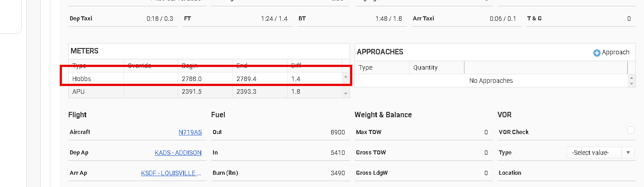This screenshot has width=644, height=187.
Task: Enable the VOR Check checkbox
Action: (x=631, y=130)
